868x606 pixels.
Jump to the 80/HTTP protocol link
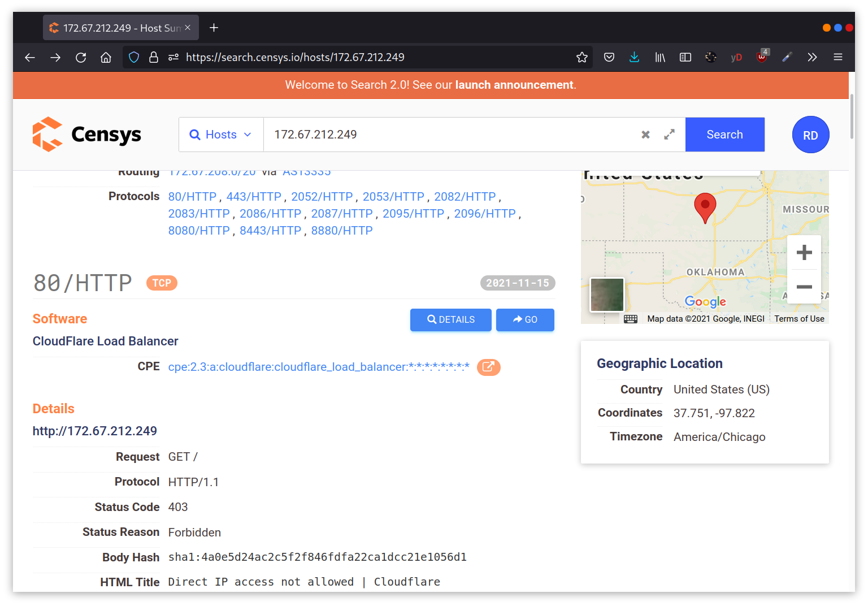point(192,197)
